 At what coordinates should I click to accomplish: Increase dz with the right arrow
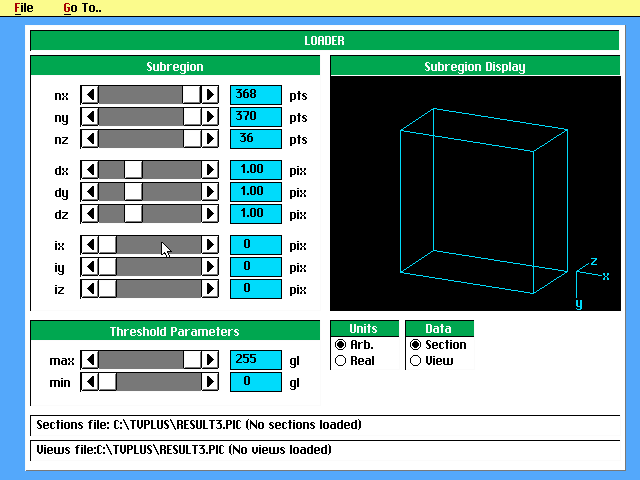pos(210,214)
